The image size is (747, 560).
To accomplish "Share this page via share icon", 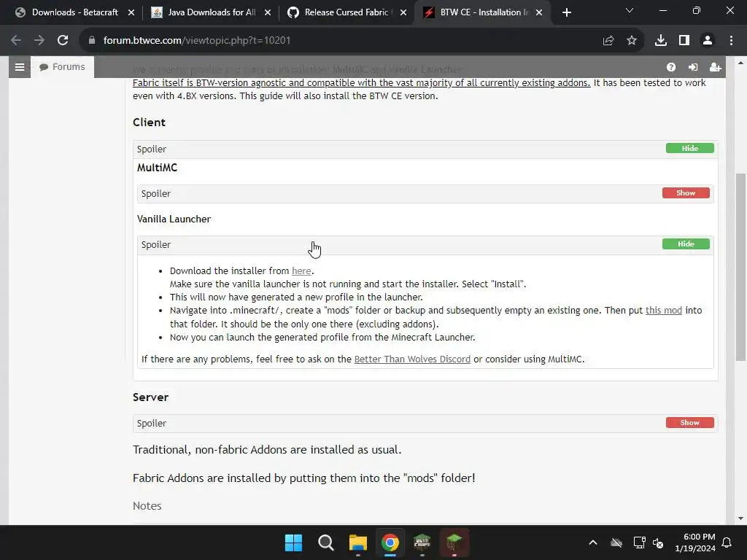I will (x=608, y=41).
